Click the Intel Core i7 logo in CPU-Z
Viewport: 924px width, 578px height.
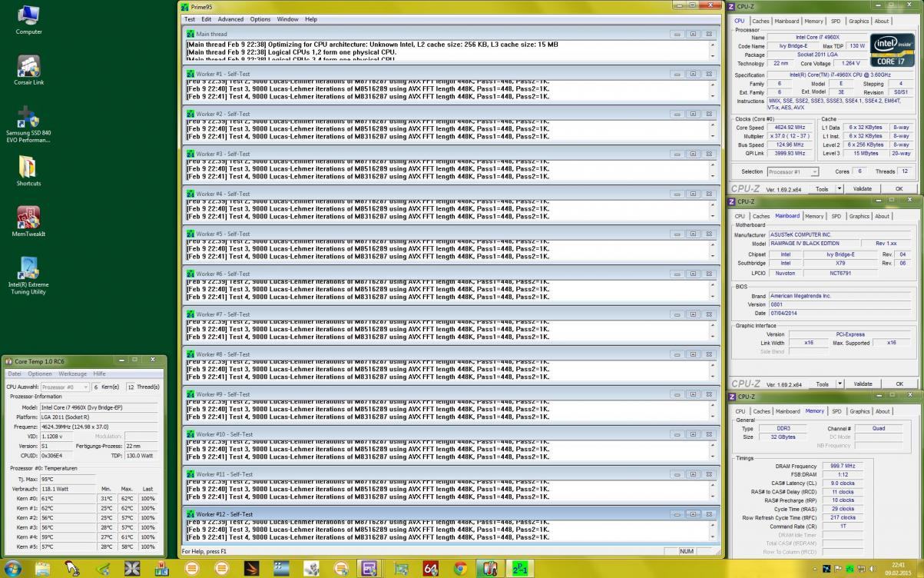891,50
